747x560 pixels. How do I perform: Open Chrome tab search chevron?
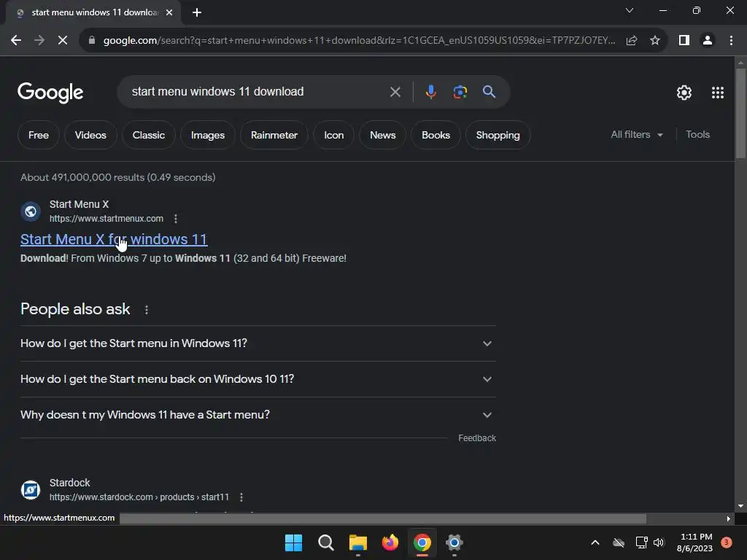pyautogui.click(x=630, y=10)
